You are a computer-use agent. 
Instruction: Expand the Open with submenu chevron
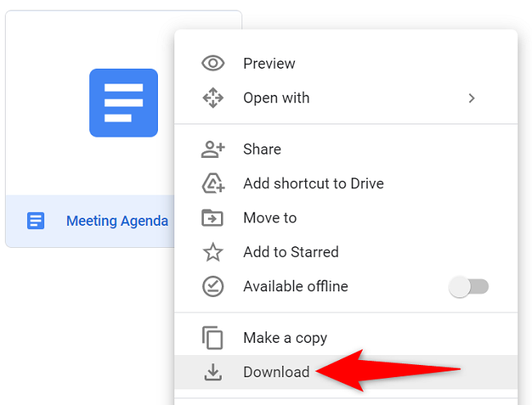pyautogui.click(x=471, y=98)
